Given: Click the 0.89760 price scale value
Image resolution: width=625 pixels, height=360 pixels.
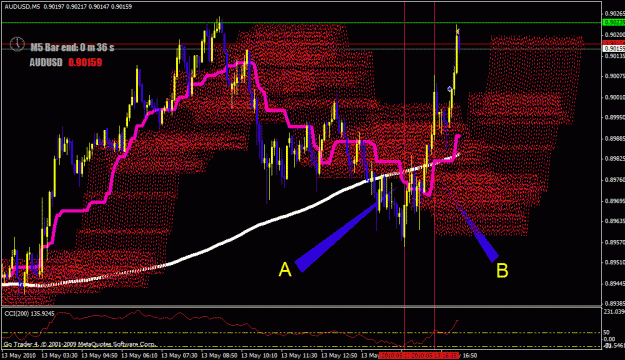Looking at the screenshot, I should pos(614,180).
